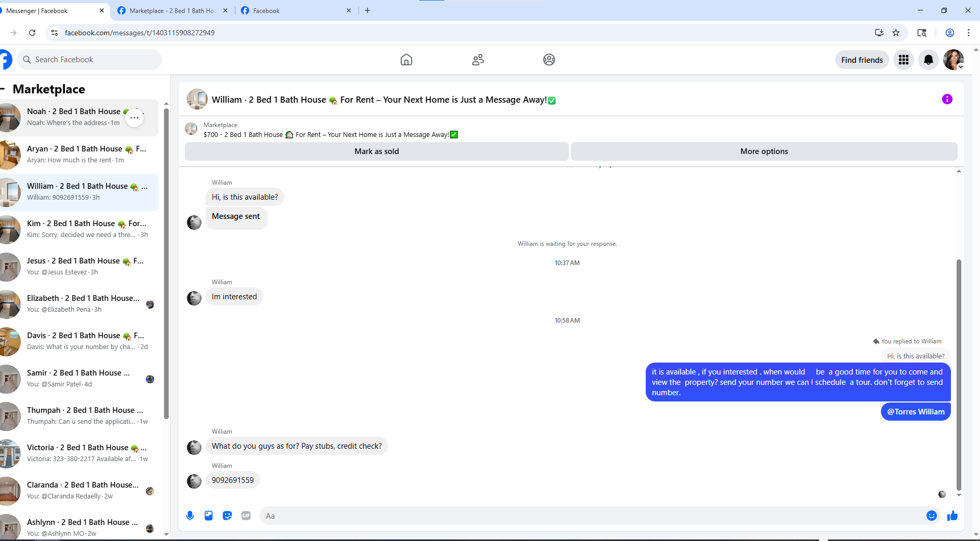Close the Messenger tab
Screen dimensions: 980x541
click(x=102, y=10)
